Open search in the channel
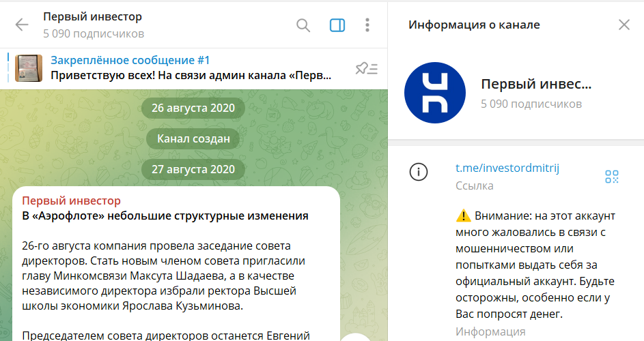 tap(303, 25)
